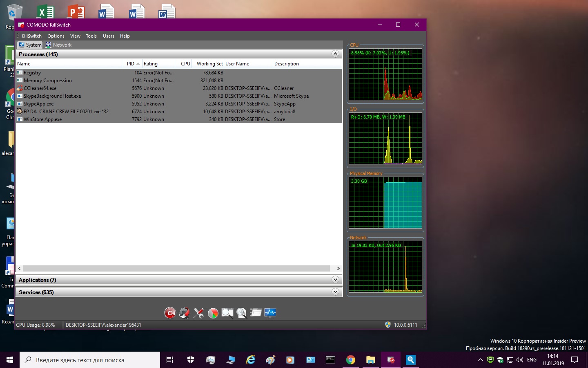This screenshot has width=588, height=368.
Task: Collapse the Processes (145) section
Action: click(x=335, y=54)
